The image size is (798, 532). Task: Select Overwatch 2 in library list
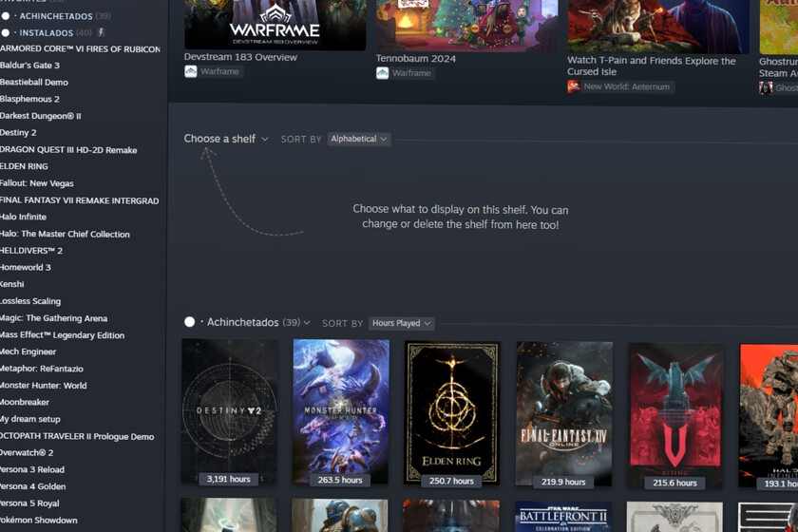tap(27, 452)
